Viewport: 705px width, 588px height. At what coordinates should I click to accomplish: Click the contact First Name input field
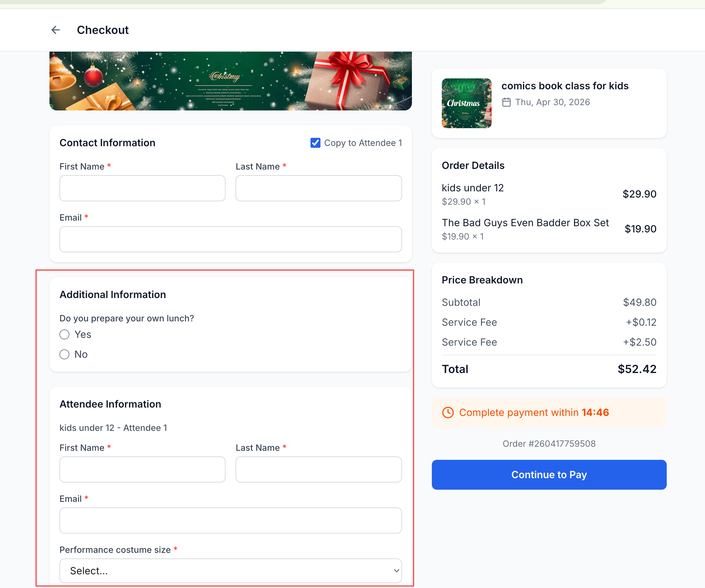(x=142, y=188)
